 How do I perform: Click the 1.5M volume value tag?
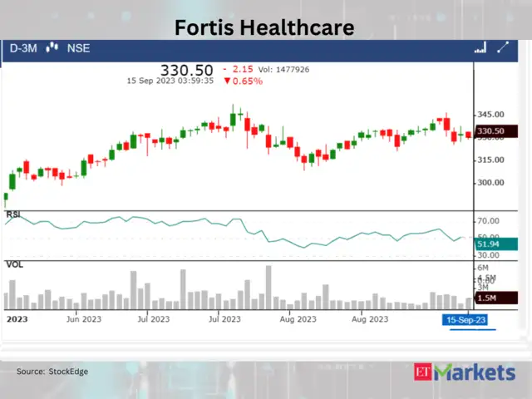pyautogui.click(x=488, y=297)
